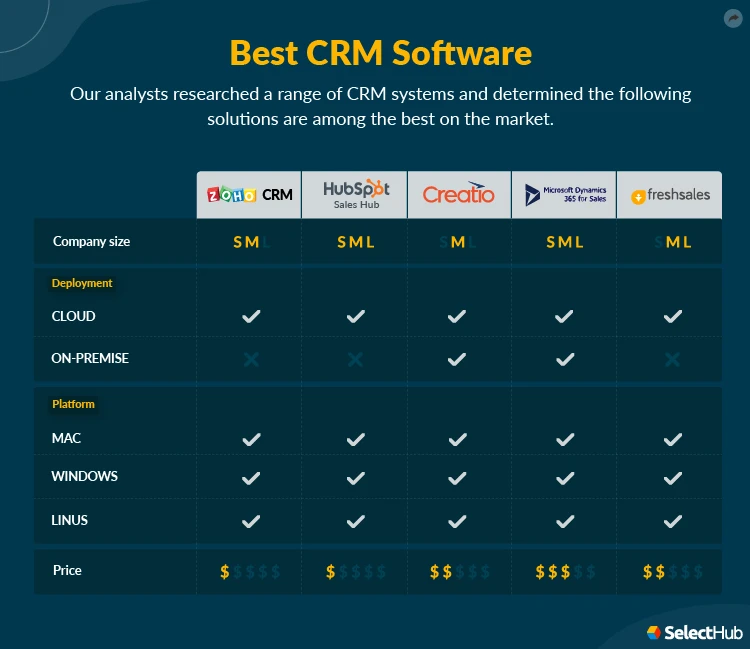Click Zoho CRM's Cloud checkmark
750x649 pixels.
(x=251, y=316)
